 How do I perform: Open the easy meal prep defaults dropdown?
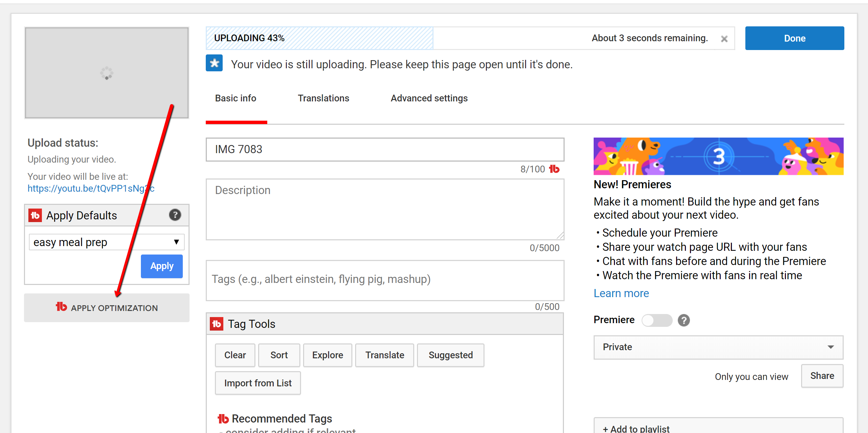pyautogui.click(x=106, y=242)
